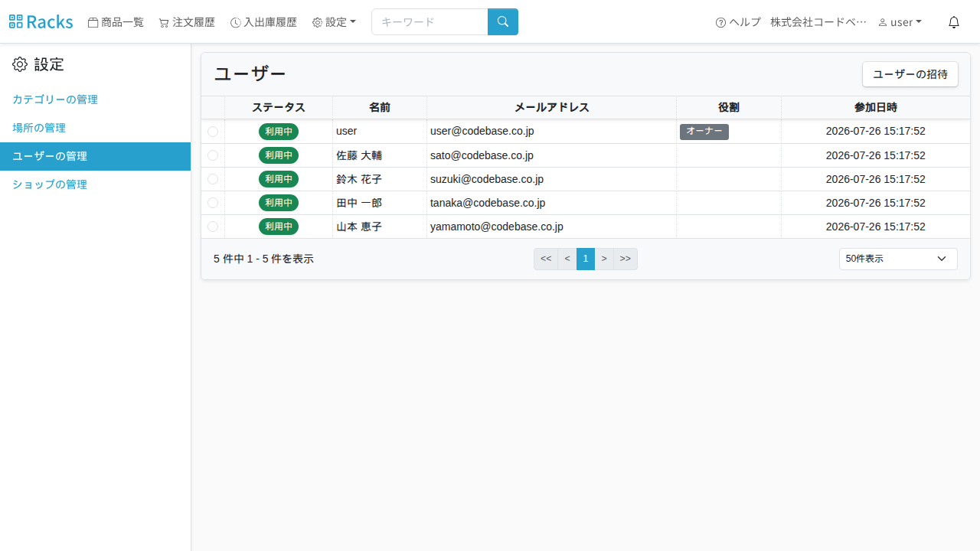The image size is (980, 551).
Task: Open the user account dropdown
Action: tap(900, 22)
